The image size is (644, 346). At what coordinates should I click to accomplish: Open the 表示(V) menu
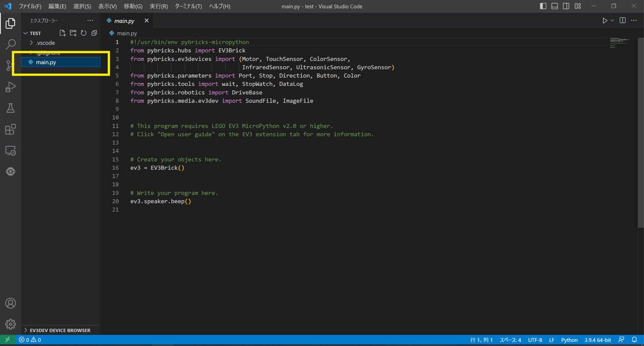(108, 6)
